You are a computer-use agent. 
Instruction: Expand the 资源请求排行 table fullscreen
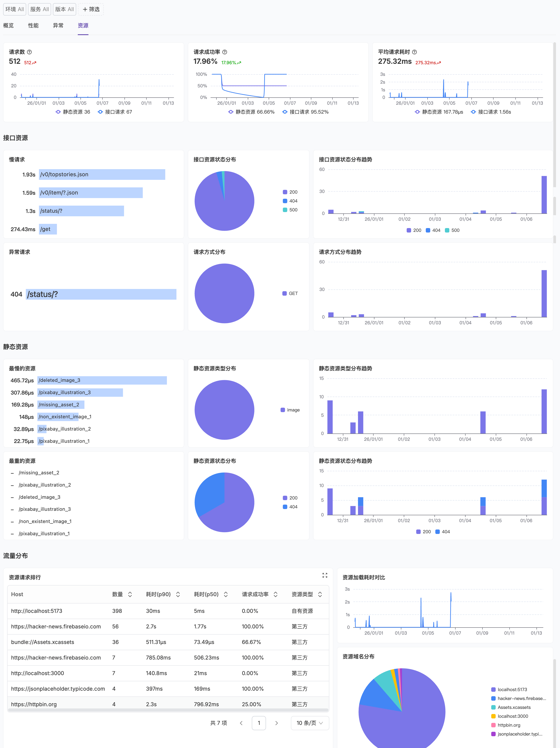coord(325,575)
